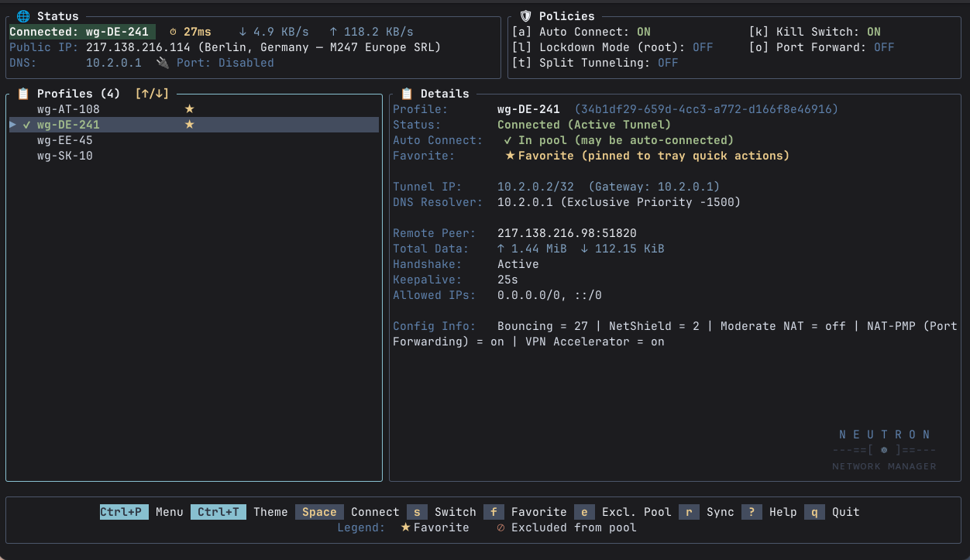This screenshot has width=970, height=560.
Task: Click the DNS value 10.2.0.1 in Status
Action: point(114,63)
